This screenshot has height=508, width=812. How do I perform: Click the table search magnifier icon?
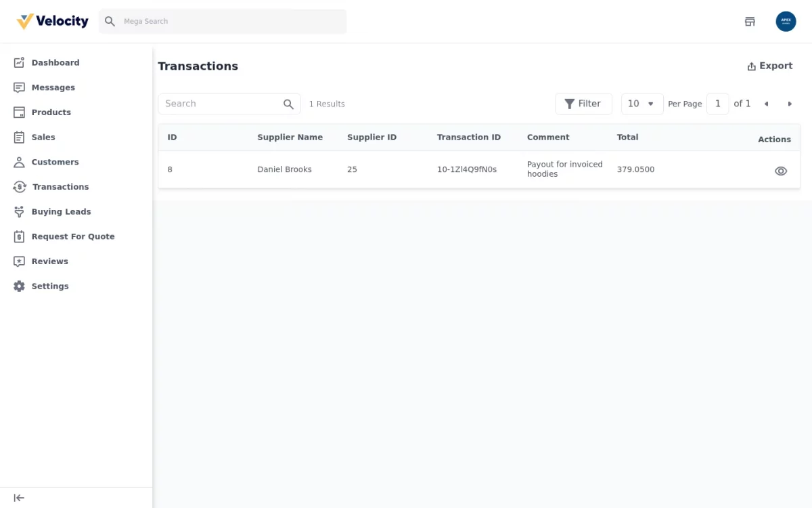coord(288,104)
